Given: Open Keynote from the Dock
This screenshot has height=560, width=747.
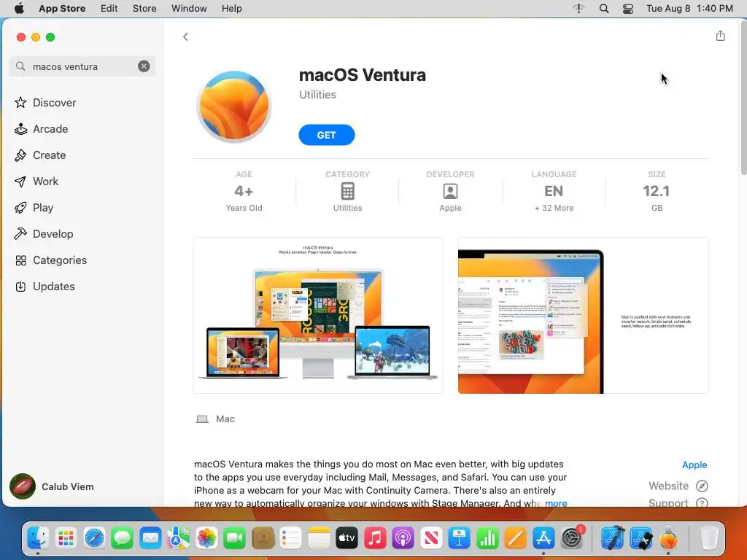Looking at the screenshot, I should pos(460,538).
